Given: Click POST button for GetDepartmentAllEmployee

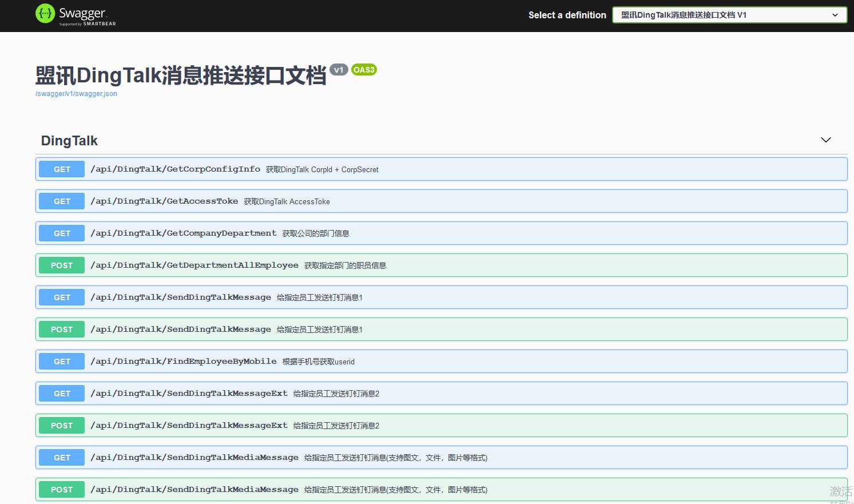Looking at the screenshot, I should coord(62,265).
